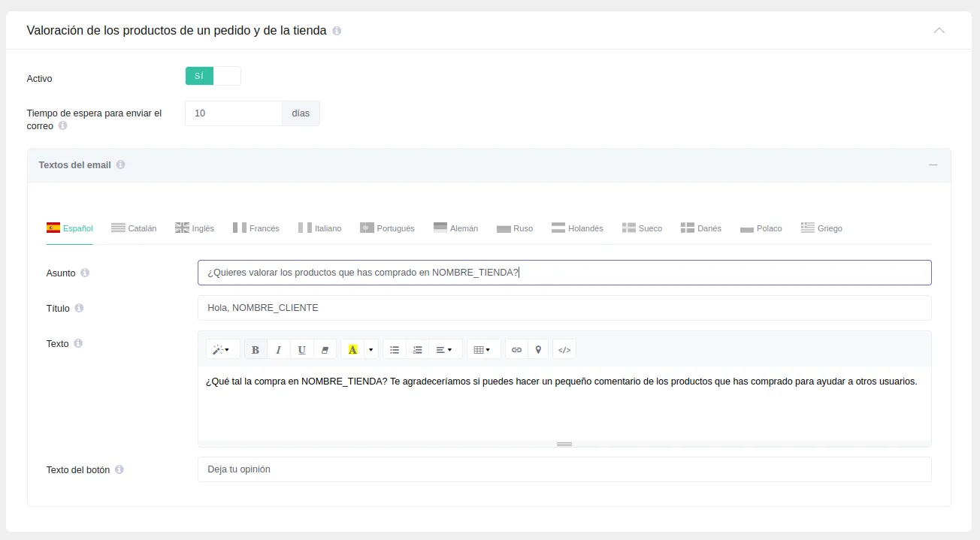
Task: Select the Danés language tab
Action: tap(701, 228)
